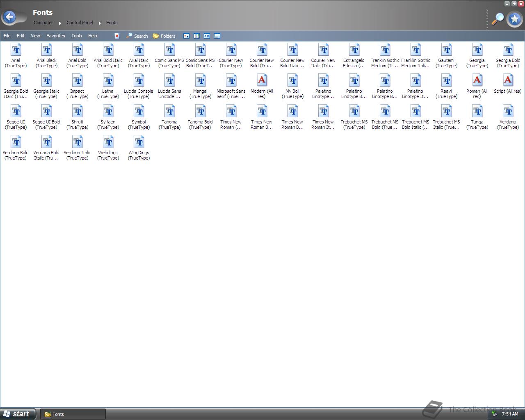Toggle the Folders pane button
The image size is (525, 420).
click(x=164, y=36)
